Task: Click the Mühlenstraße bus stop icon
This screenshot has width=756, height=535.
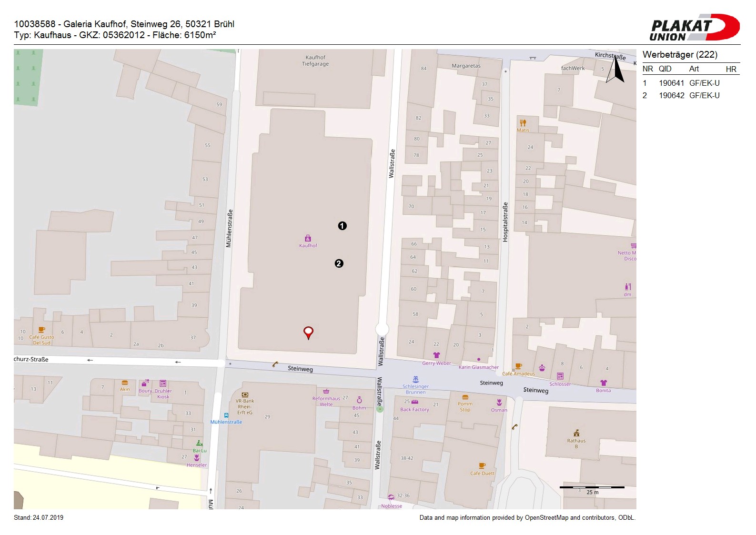Action: pyautogui.click(x=226, y=415)
